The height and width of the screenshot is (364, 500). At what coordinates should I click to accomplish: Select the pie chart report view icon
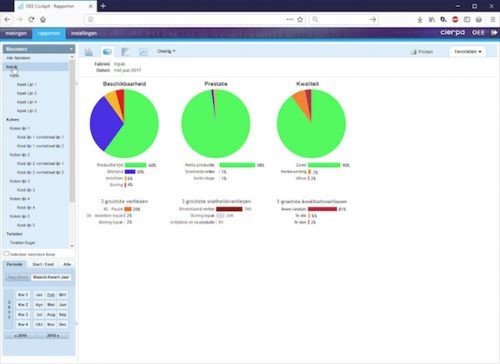(x=107, y=52)
